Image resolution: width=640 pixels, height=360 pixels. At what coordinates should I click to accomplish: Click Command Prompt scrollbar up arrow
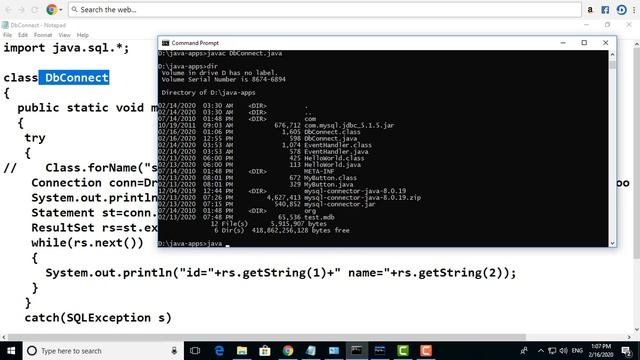pos(612,54)
